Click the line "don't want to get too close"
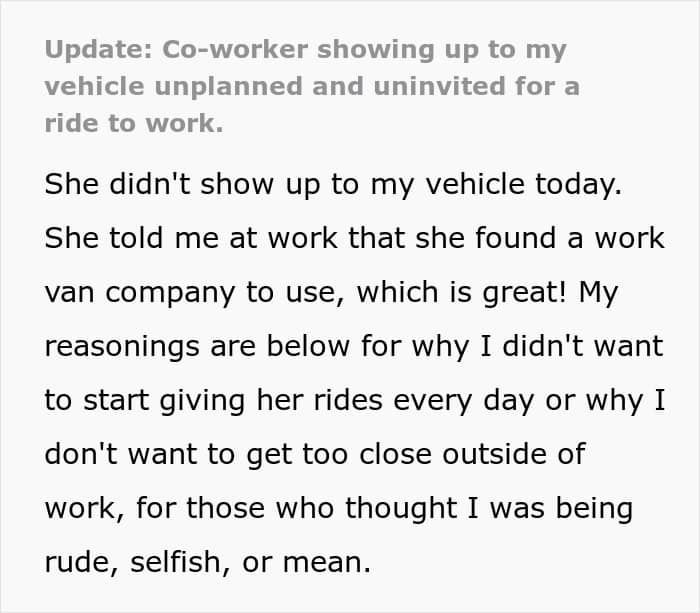The width and height of the screenshot is (700, 613). pyautogui.click(x=238, y=455)
